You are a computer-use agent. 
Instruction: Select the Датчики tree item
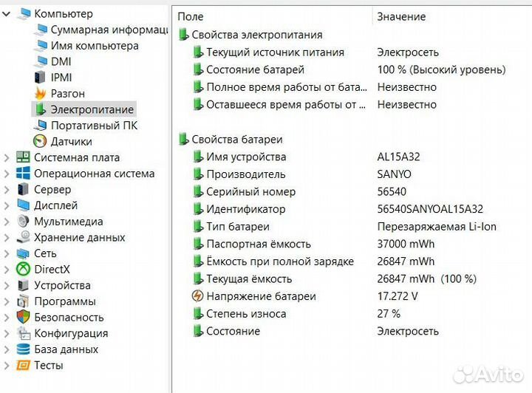tap(71, 141)
